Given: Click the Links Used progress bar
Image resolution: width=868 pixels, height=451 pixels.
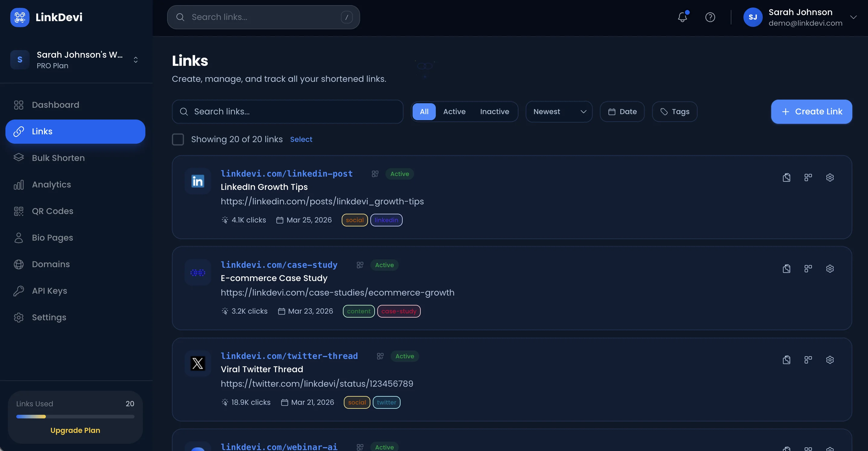Looking at the screenshot, I should (x=75, y=417).
